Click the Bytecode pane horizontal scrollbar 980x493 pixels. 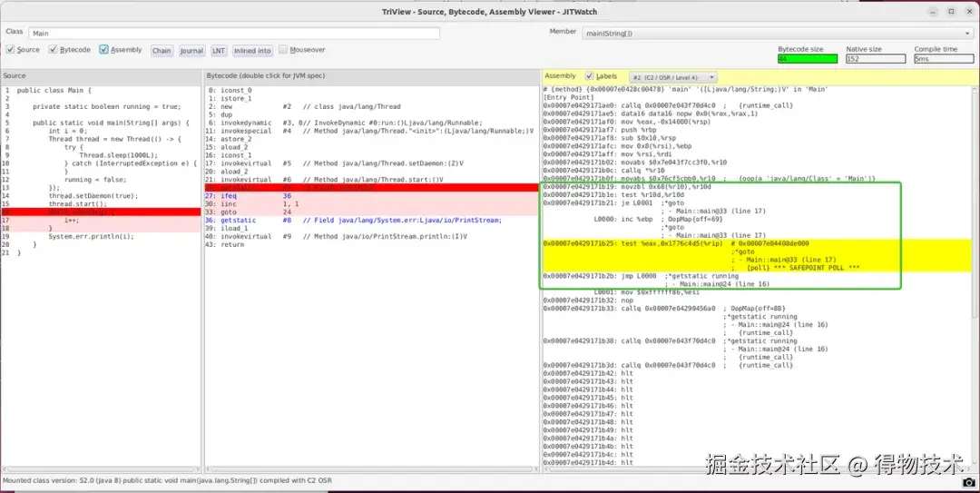pyautogui.click(x=371, y=468)
